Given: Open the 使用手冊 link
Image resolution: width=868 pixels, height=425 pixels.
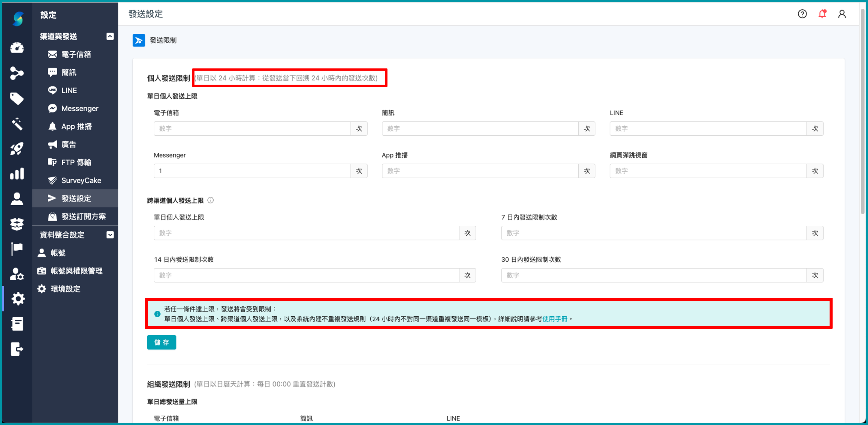Looking at the screenshot, I should coord(555,319).
